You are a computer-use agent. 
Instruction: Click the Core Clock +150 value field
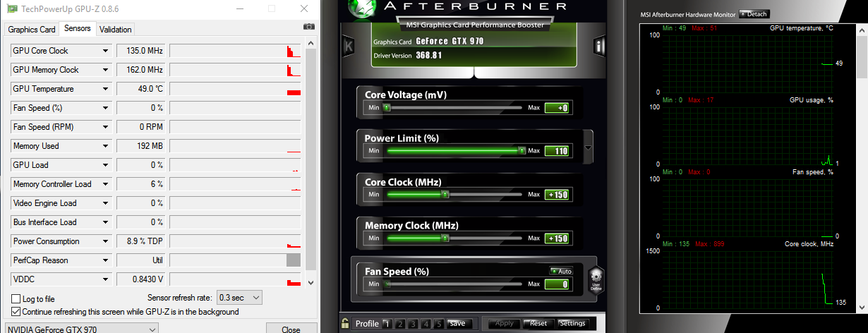[556, 195]
